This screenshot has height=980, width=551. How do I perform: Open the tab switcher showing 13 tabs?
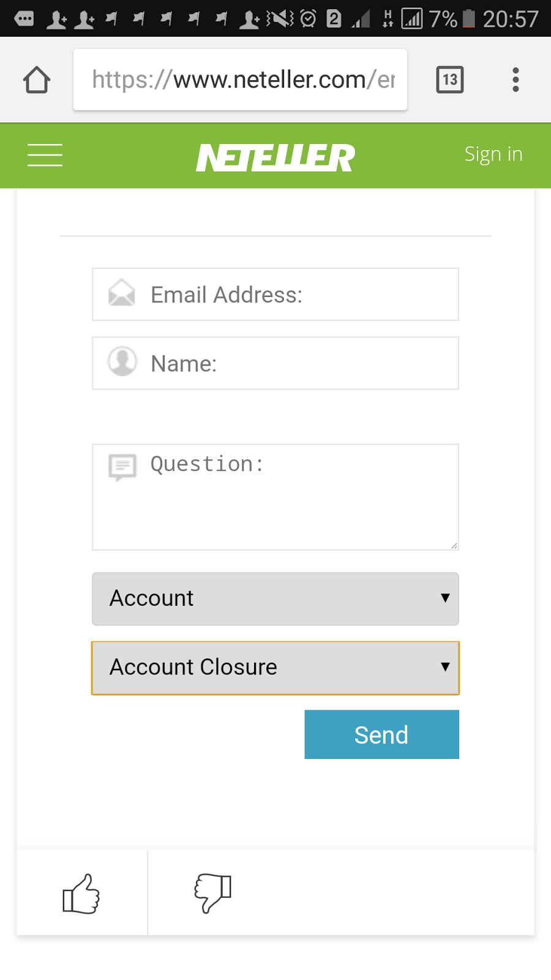[x=449, y=80]
